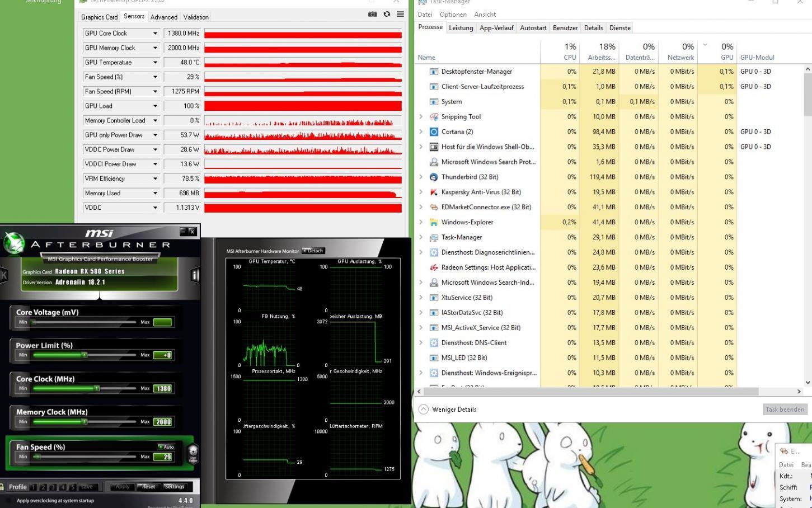Open the Autostart tab in Task-Manager

(533, 28)
